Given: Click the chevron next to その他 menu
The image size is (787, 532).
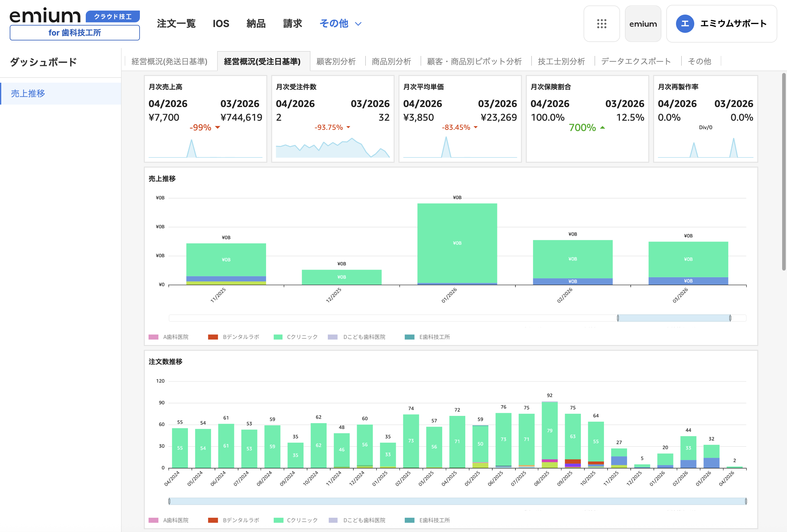Looking at the screenshot, I should (x=358, y=24).
